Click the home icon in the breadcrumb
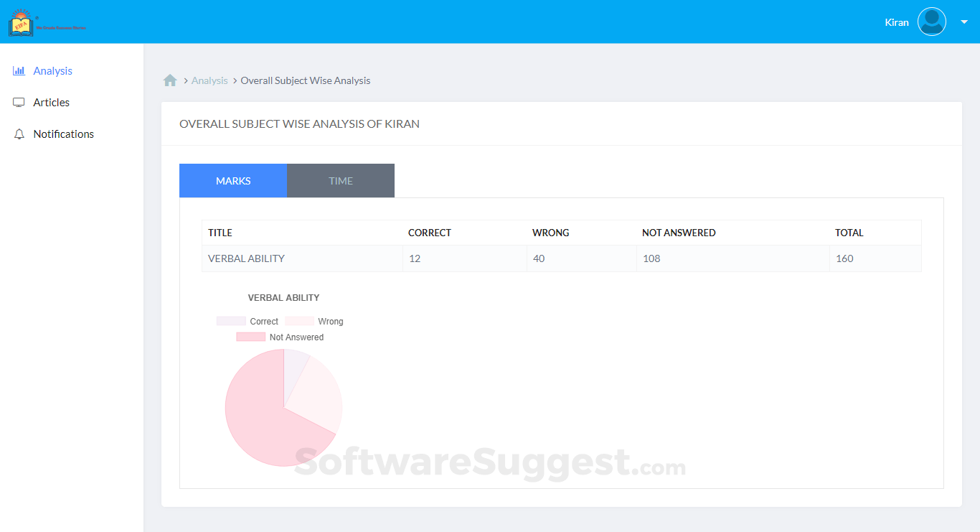The height and width of the screenshot is (532, 980). (170, 80)
